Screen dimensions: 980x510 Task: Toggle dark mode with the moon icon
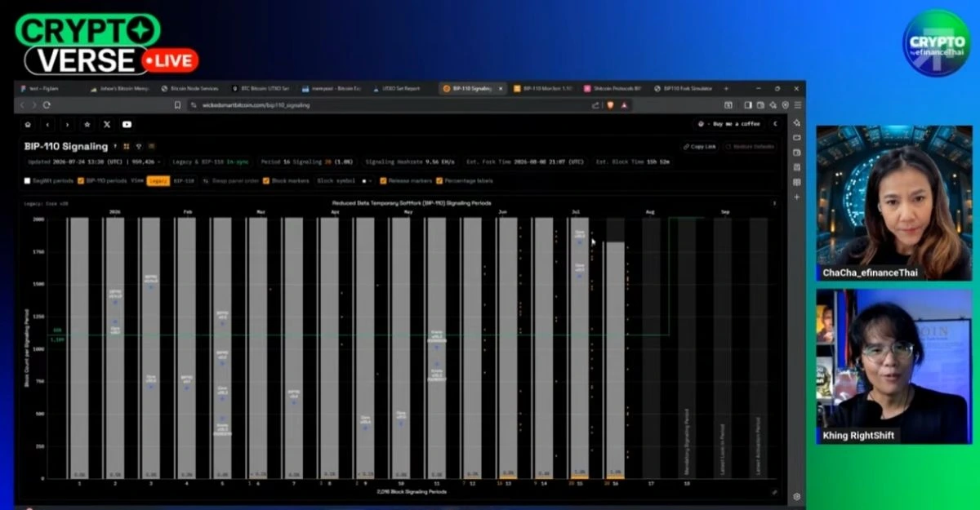coord(775,124)
